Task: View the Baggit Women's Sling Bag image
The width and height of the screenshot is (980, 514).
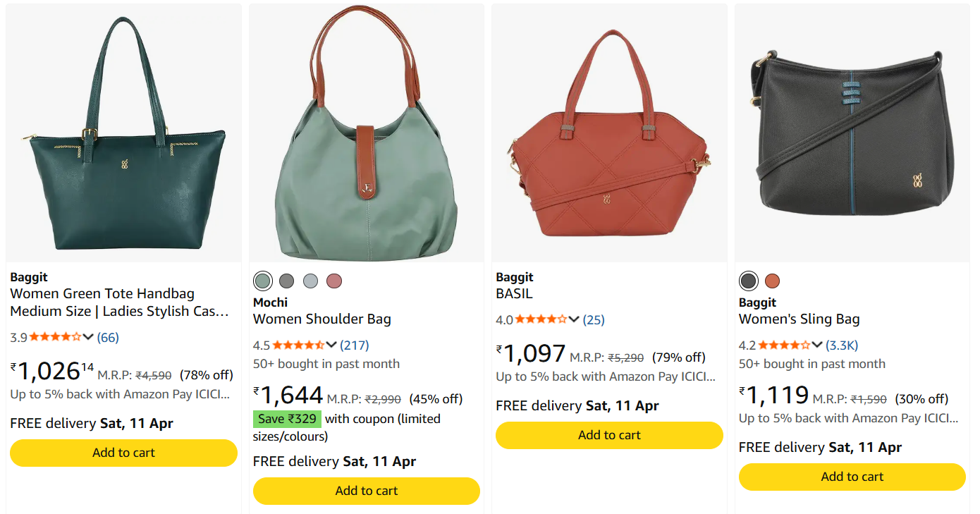Action: pos(851,130)
